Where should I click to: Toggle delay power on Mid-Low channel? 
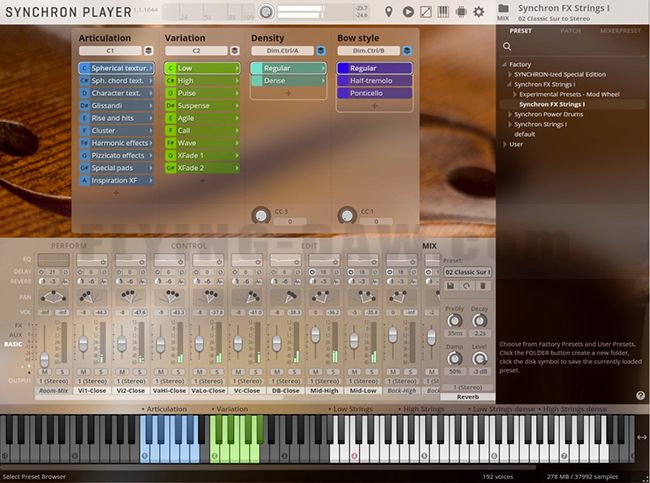[351, 272]
